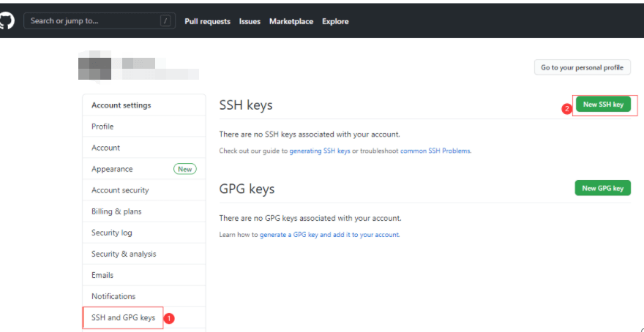Image resolution: width=644 pixels, height=332 pixels.
Task: Open Explore in top navigation
Action: (x=335, y=21)
